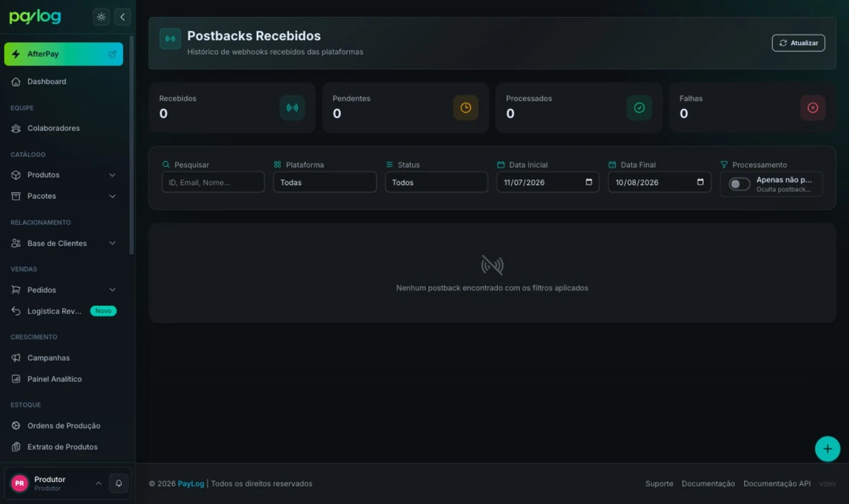Screen dimensions: 849x504
Task: Click the Dashboard home icon
Action: click(x=16, y=81)
